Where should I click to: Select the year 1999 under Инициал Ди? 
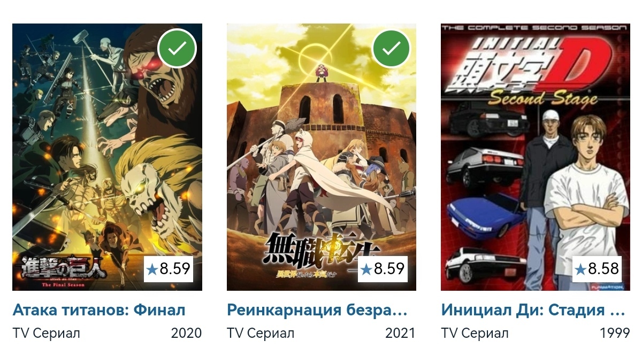point(615,334)
